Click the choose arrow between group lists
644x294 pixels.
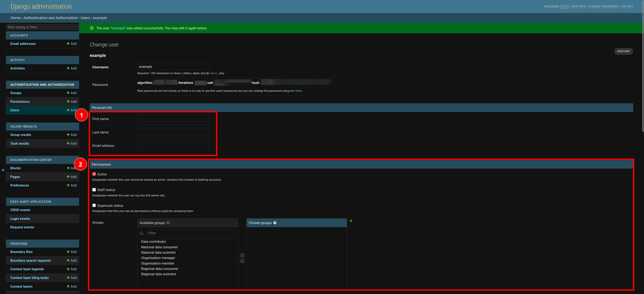(x=242, y=255)
